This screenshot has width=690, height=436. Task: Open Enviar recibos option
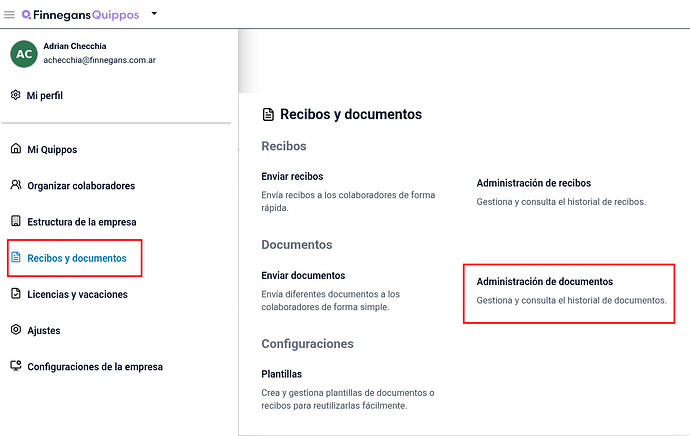pos(292,176)
